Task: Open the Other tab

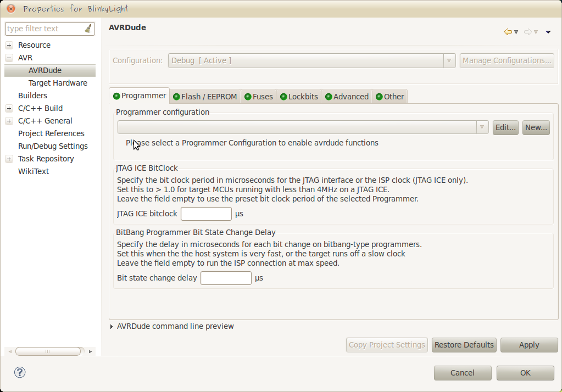Action: (389, 97)
